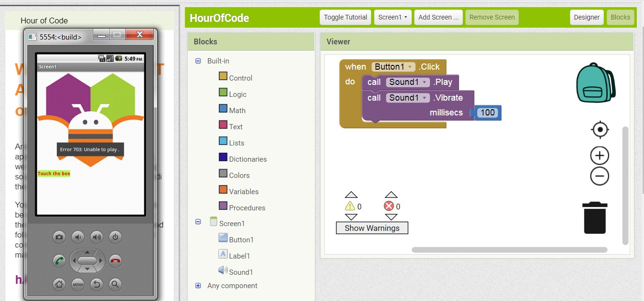Click the Viewer vertical scrollbar
Viewport: 644px width, 301px height.
pyautogui.click(x=625, y=186)
